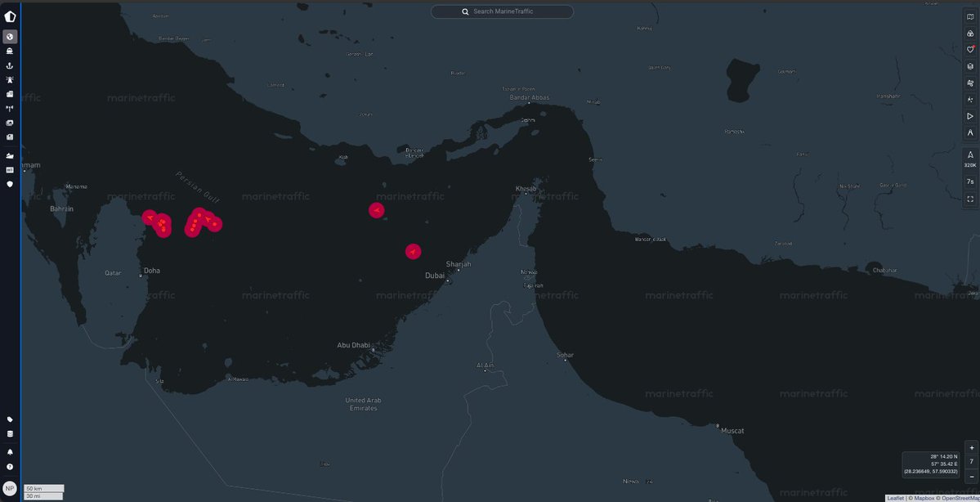The height and width of the screenshot is (502, 980).
Task: Click the Qatar country label
Action: pos(113,273)
